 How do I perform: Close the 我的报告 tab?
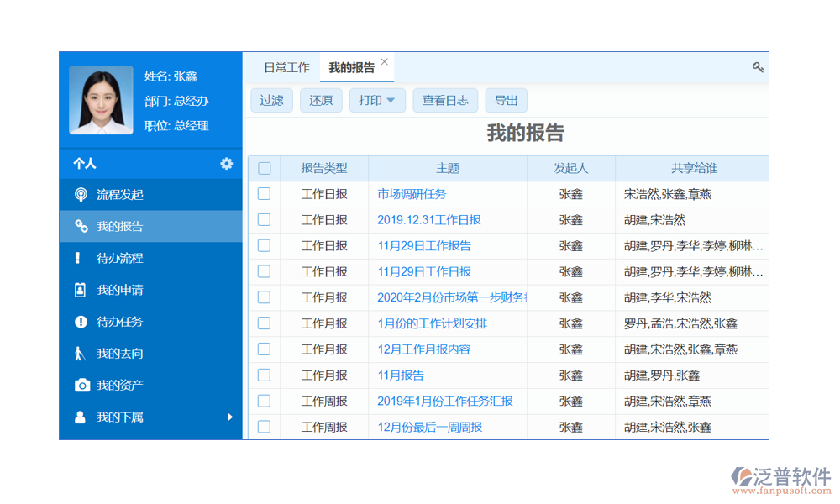(385, 61)
